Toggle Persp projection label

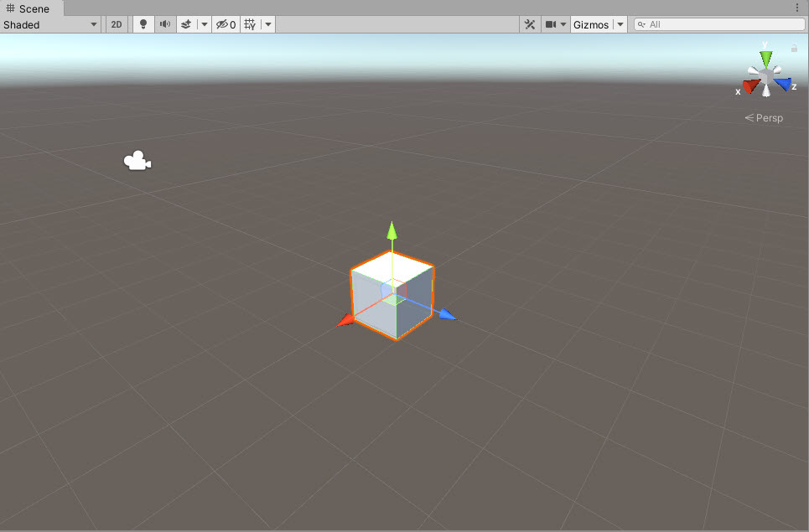[x=764, y=117]
